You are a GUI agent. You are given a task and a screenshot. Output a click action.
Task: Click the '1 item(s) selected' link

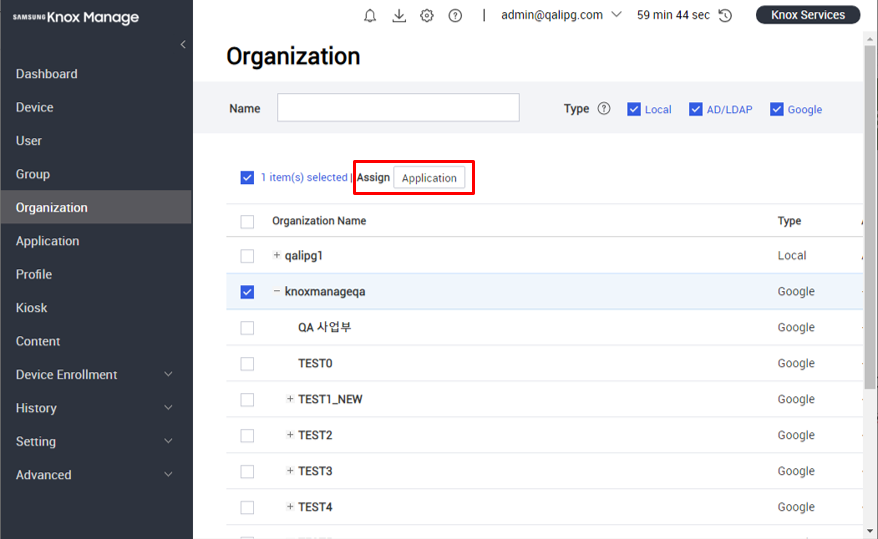pyautogui.click(x=304, y=177)
